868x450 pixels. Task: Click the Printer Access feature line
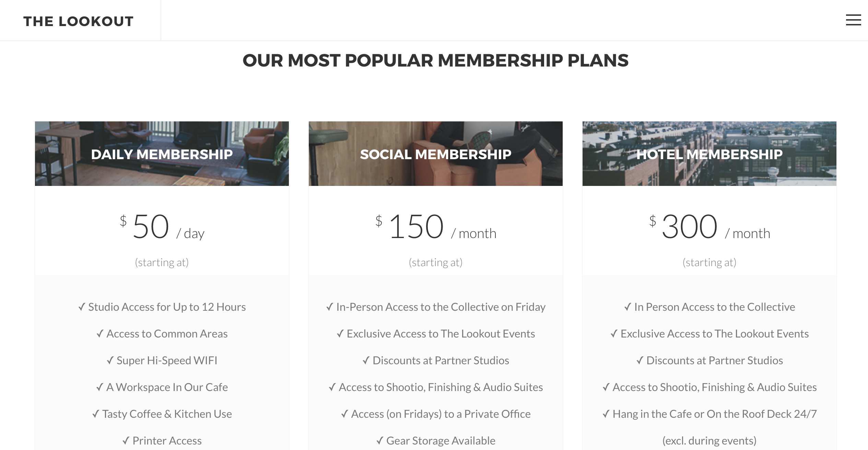pyautogui.click(x=162, y=441)
